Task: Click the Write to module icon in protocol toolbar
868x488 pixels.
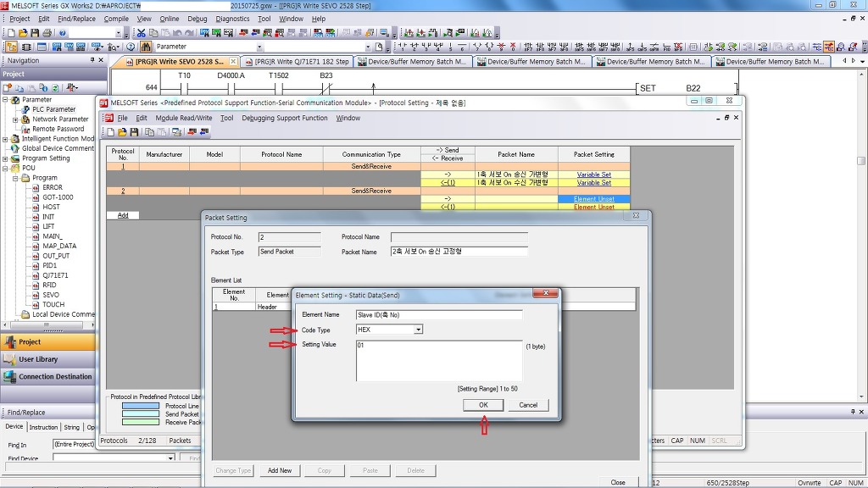Action: pyautogui.click(x=192, y=132)
